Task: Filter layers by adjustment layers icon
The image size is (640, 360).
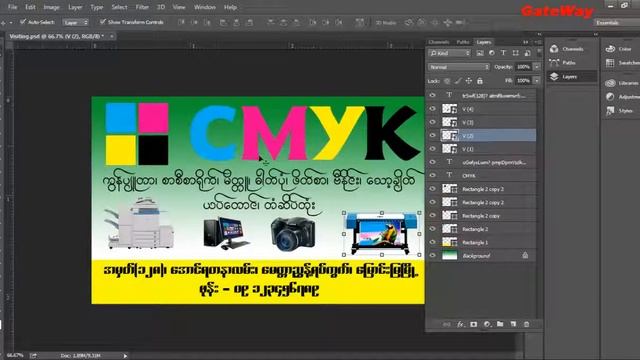Action: [x=491, y=53]
